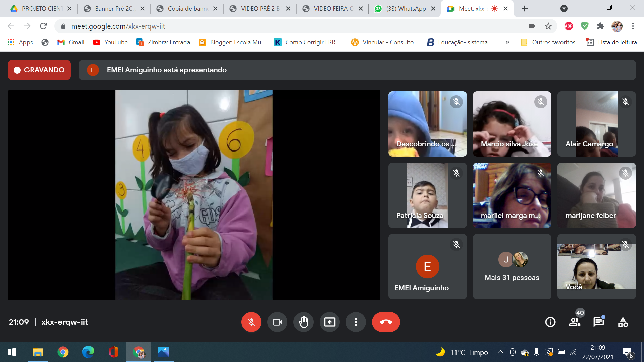Screen dimensions: 644x362
Task: Show hidden system tray icons
Action: click(500, 352)
